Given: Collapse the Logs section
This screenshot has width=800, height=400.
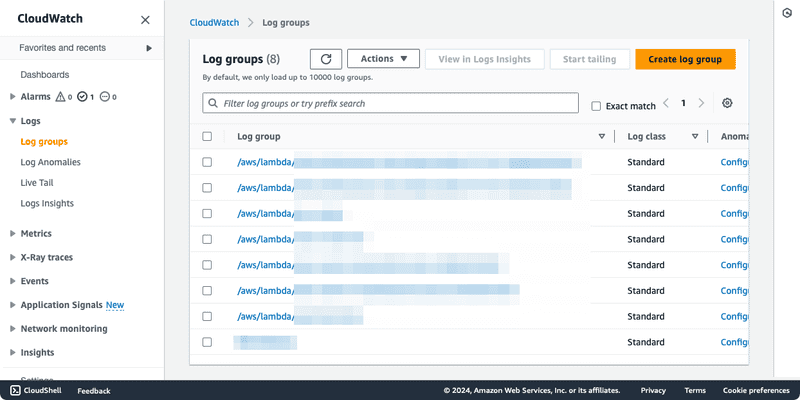Looking at the screenshot, I should pos(13,121).
